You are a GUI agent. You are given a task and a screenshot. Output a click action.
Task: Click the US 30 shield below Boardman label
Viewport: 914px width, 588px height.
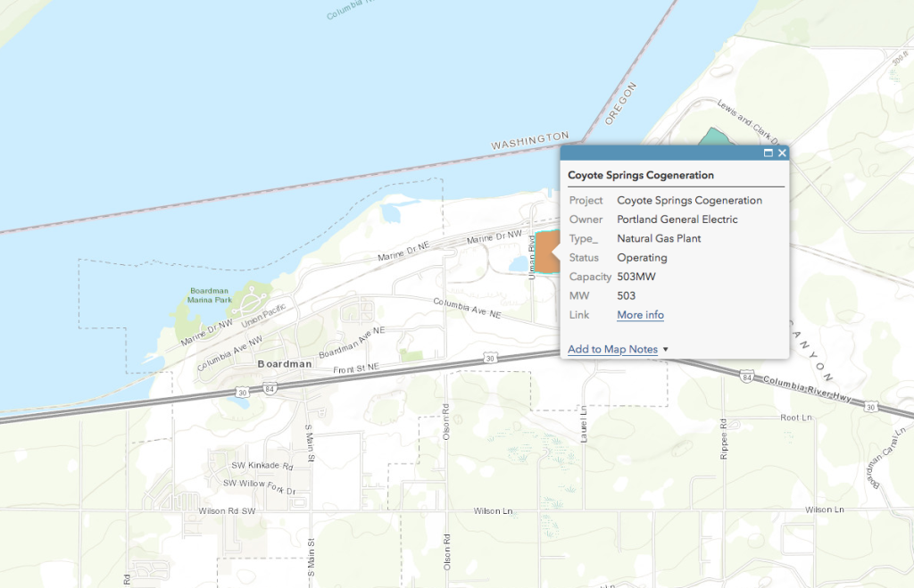click(x=243, y=391)
